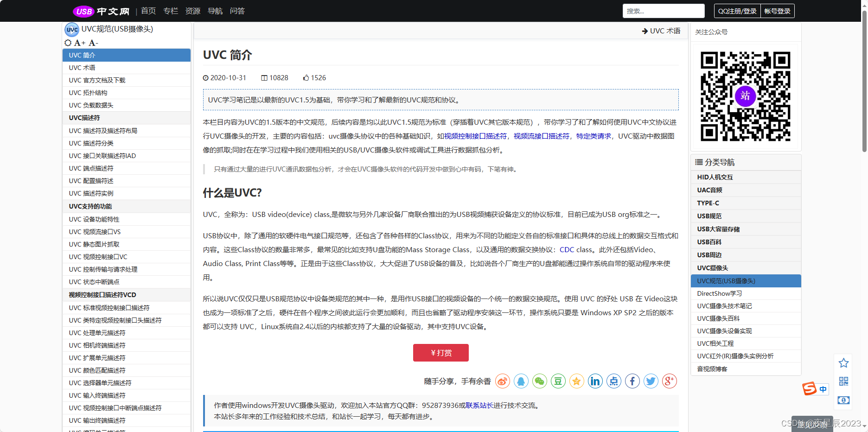Expand UAC音频 category
Image resolution: width=868 pixels, height=432 pixels.
tap(746, 190)
